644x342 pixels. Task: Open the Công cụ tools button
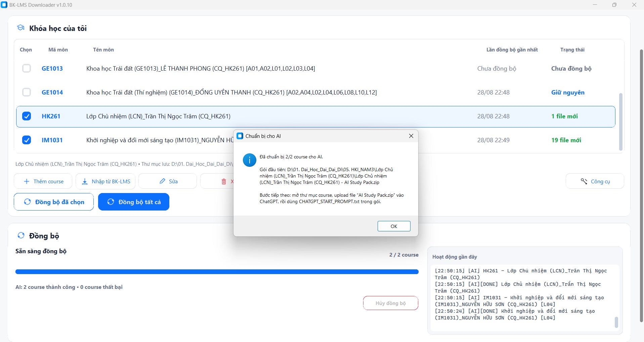pos(595,181)
